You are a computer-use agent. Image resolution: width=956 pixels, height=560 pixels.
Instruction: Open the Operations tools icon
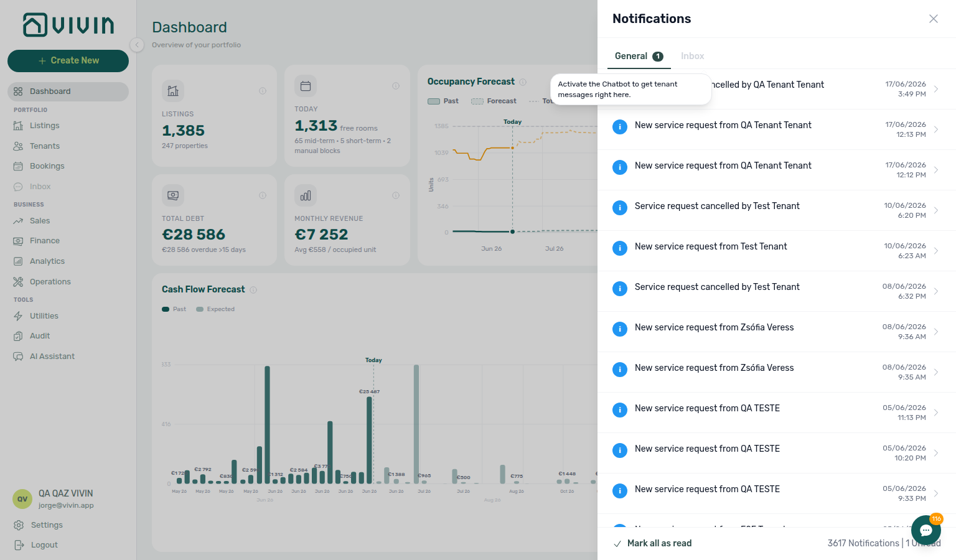click(x=18, y=282)
